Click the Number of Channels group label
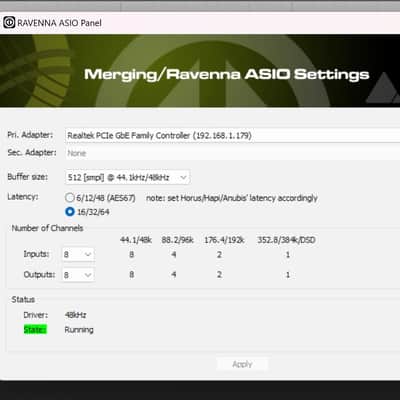 [x=47, y=228]
